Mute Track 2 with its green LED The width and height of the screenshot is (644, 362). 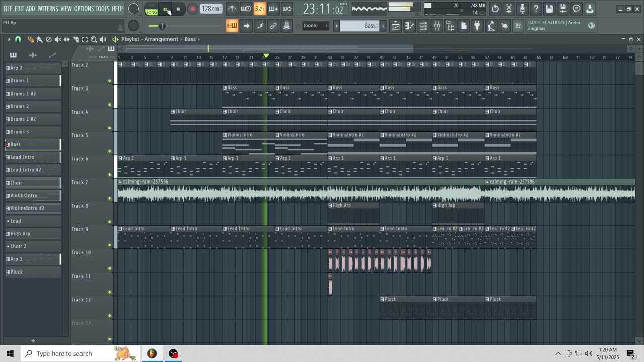[109, 81]
